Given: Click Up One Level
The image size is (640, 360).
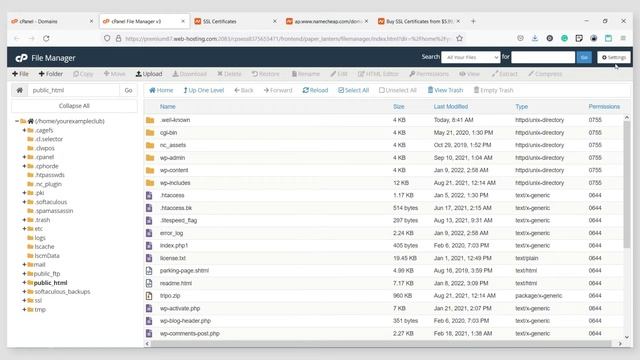Looking at the screenshot, I should tap(204, 90).
